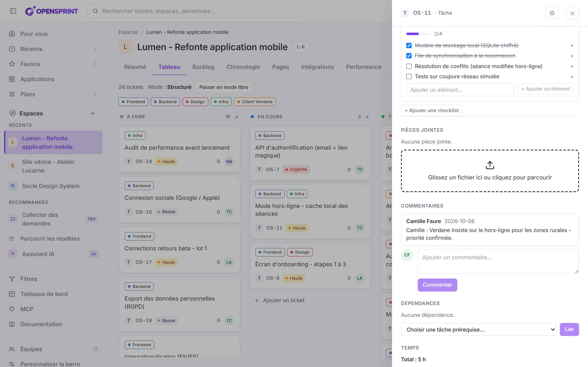The height and width of the screenshot is (367, 588).
Task: Remove the 'Tests sur coupure réseau simulée' item
Action: [x=572, y=77]
